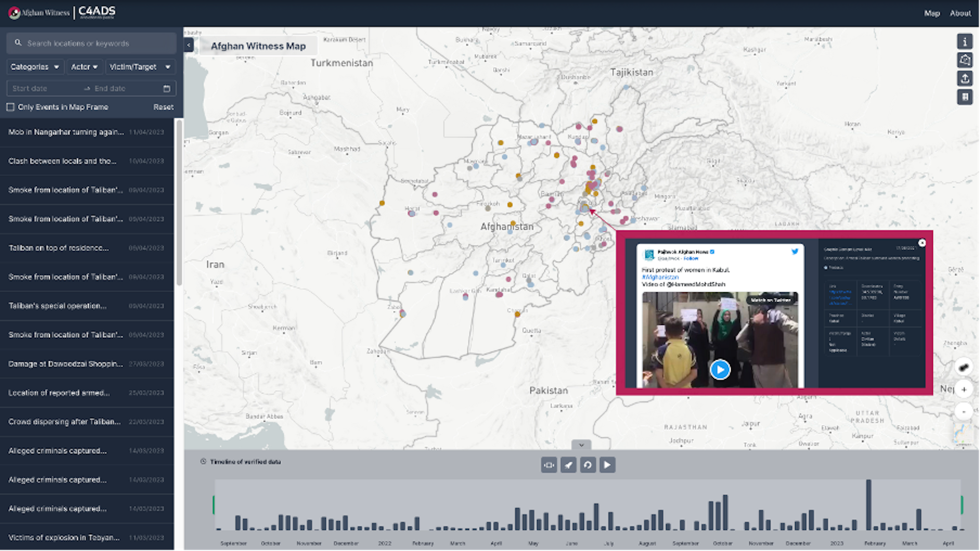Image resolution: width=980 pixels, height=551 pixels.
Task: Enable Only Events in Map Frame checkbox
Action: point(10,107)
